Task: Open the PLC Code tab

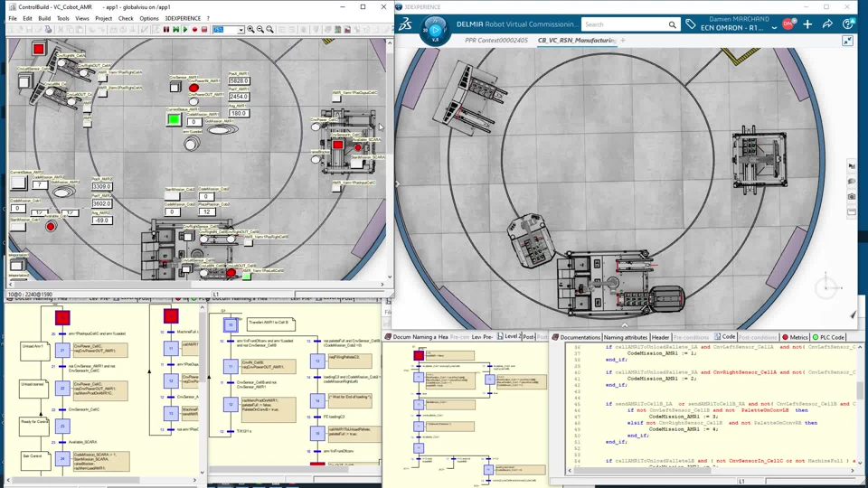Action: click(x=828, y=337)
